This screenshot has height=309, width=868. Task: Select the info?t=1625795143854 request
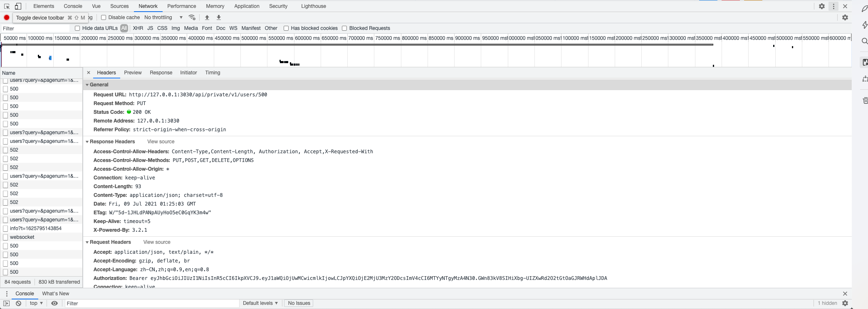point(42,228)
